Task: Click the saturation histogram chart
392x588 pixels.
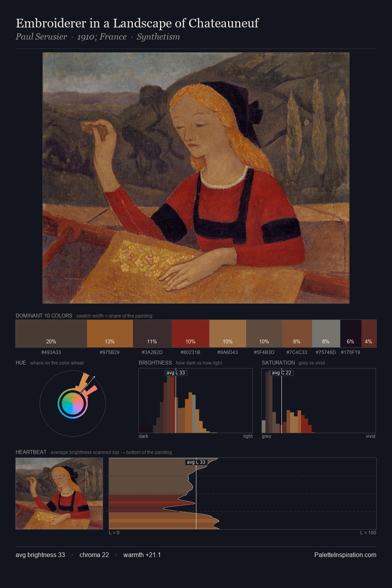Action: (x=319, y=401)
